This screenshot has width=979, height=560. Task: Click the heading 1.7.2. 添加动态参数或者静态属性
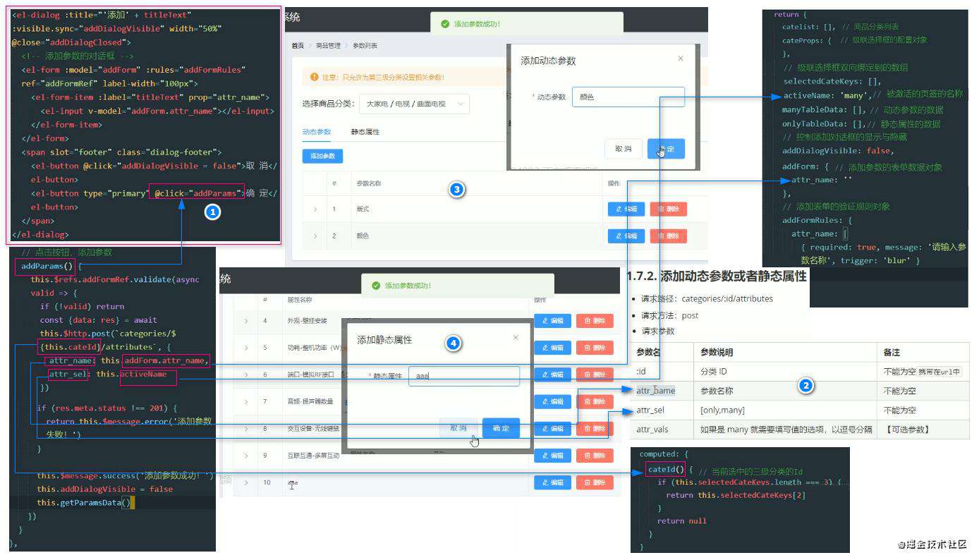coord(716,276)
